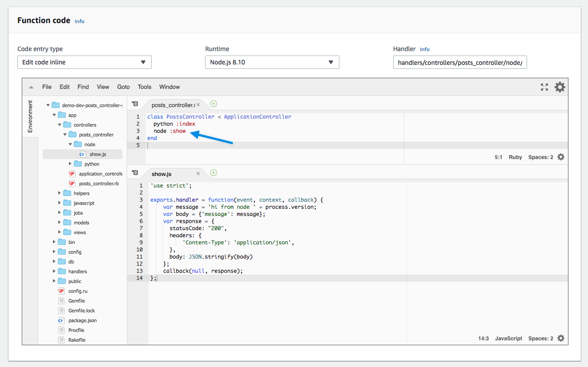588x367 pixels.
Task: Open the File menu
Action: 47,87
